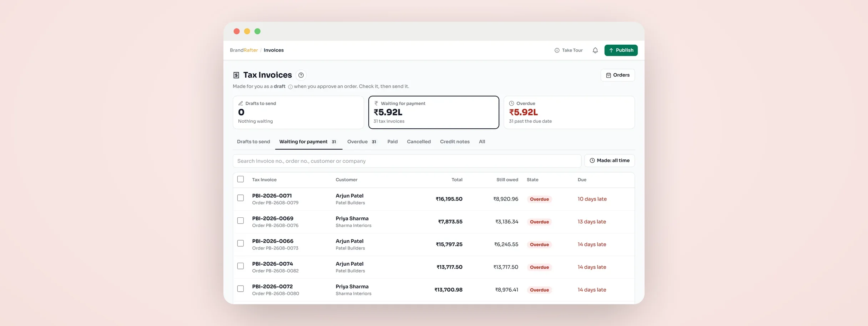Click the clock icon in Overdue card
The height and width of the screenshot is (326, 868).
coord(511,103)
